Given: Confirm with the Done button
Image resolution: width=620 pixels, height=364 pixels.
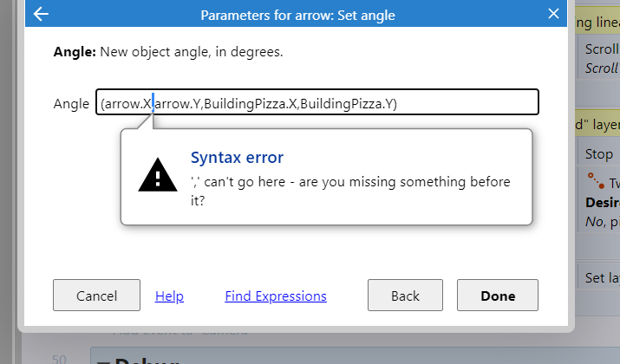Looking at the screenshot, I should click(x=498, y=296).
